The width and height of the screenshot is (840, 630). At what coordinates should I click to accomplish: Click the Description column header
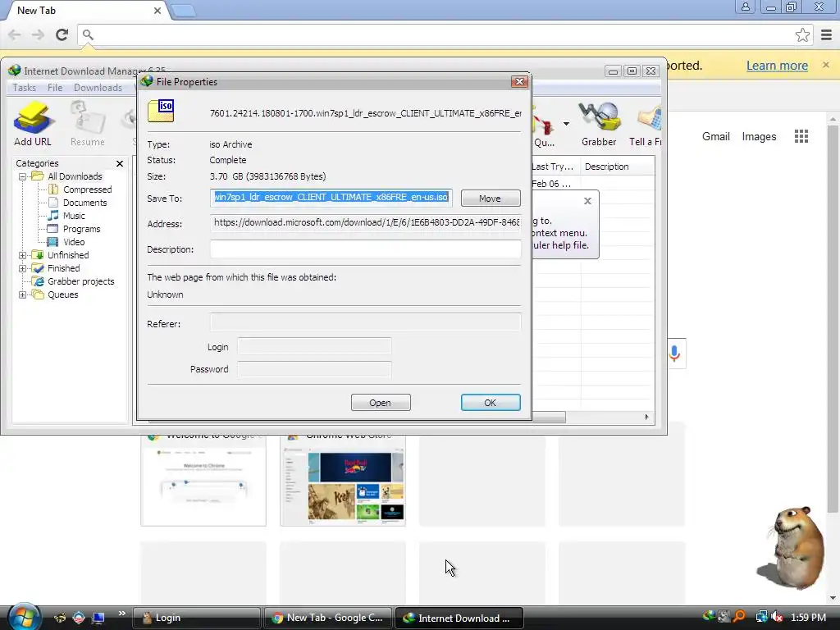tap(617, 167)
